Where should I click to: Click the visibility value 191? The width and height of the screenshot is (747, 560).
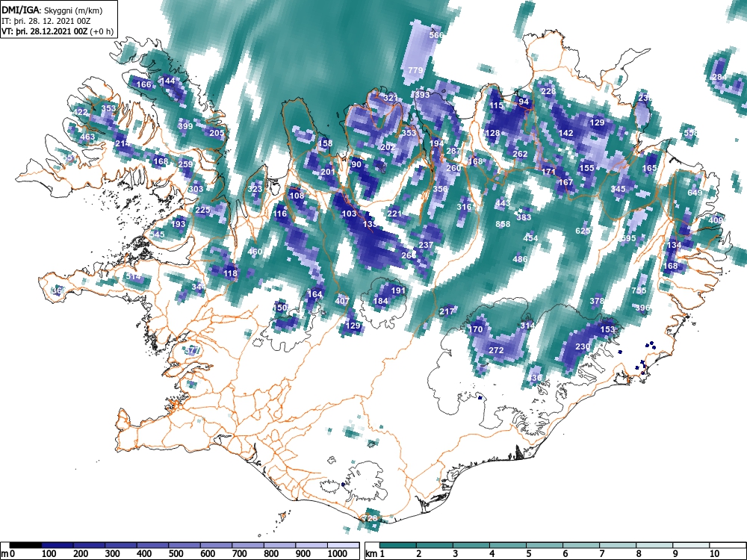tap(398, 290)
